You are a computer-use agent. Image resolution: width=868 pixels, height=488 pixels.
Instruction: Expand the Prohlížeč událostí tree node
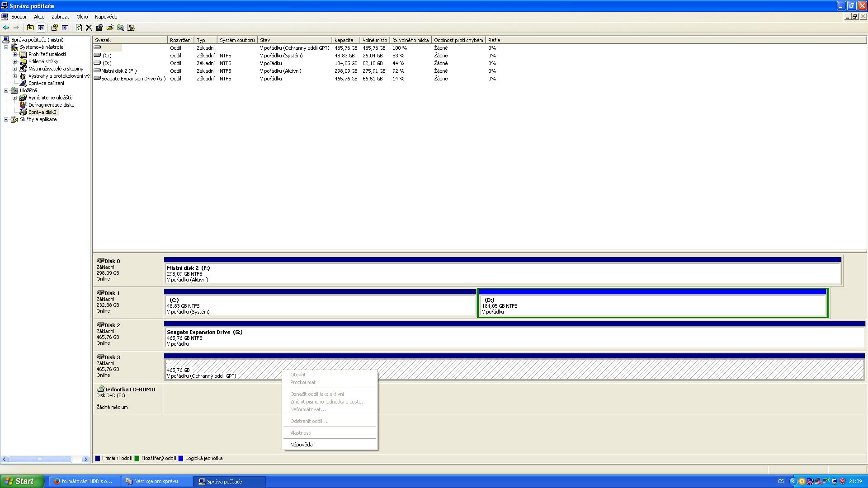tap(14, 54)
